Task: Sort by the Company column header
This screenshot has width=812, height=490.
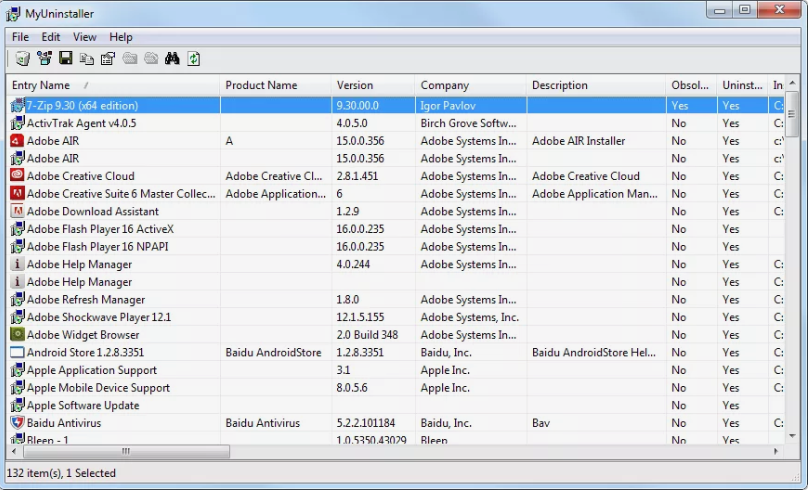Action: (x=471, y=85)
